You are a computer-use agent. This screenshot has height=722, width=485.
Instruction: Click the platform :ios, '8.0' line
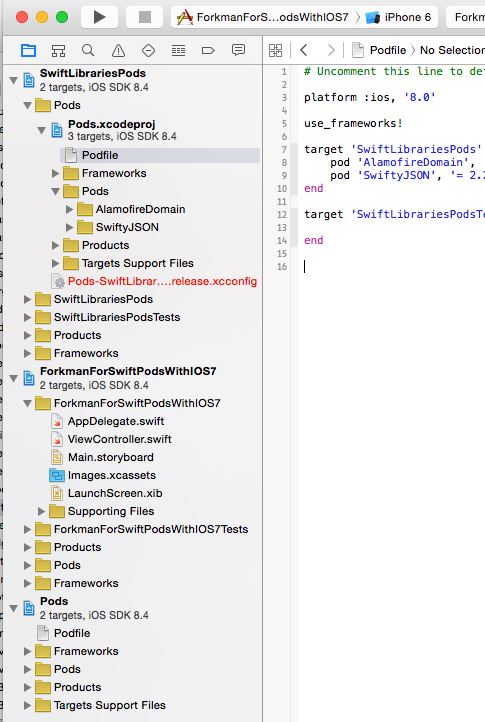click(369, 97)
